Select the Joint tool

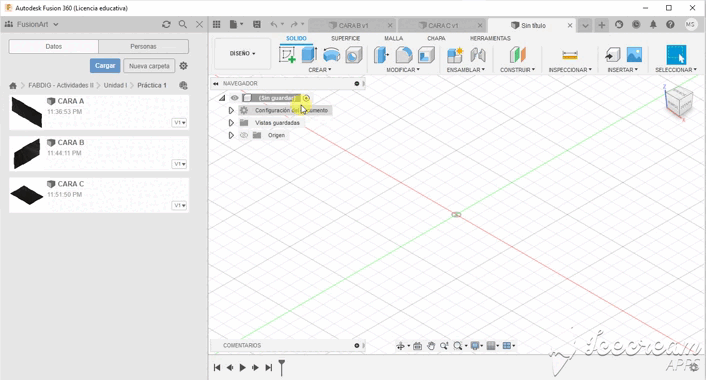[x=478, y=55]
